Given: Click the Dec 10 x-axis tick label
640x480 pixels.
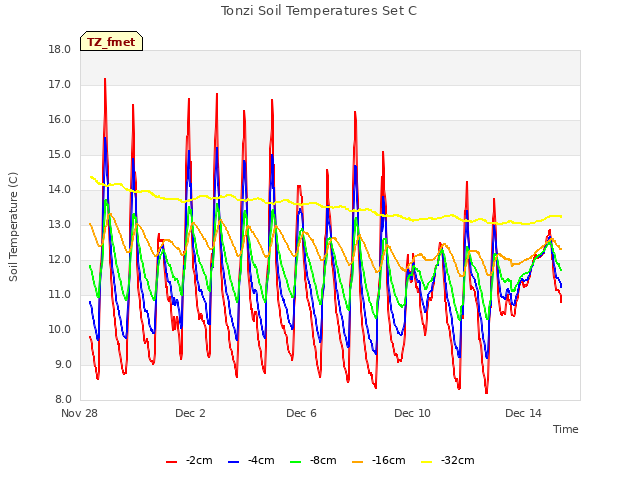Looking at the screenshot, I should [x=412, y=413].
